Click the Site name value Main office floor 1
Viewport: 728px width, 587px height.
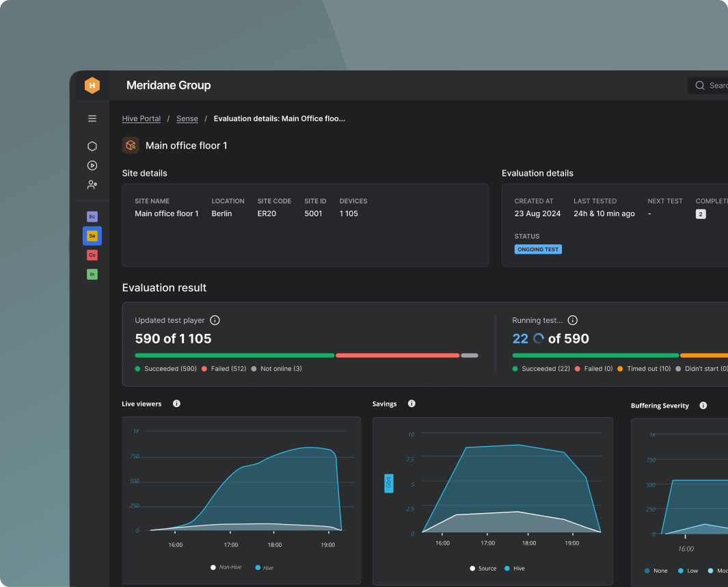coord(167,213)
